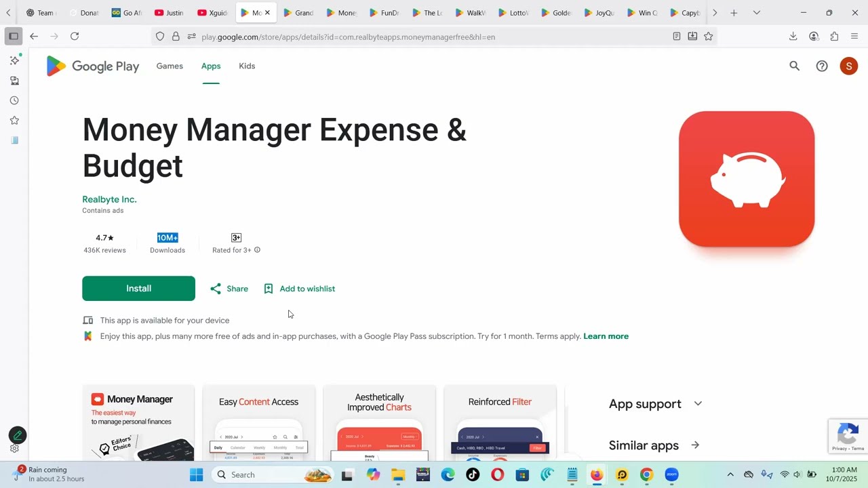Click the content rating info icon
Screen dimensions: 868x488
[257, 250]
